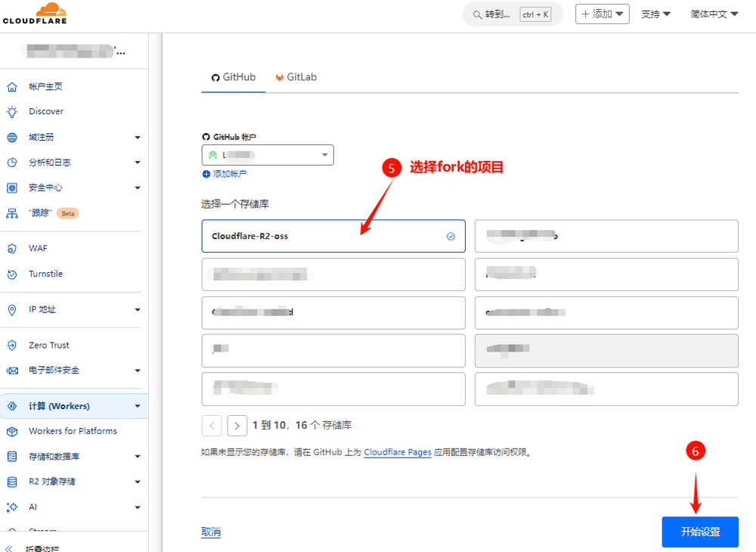756x552 pixels.
Task: Click the WAF shield icon
Action: (12, 249)
